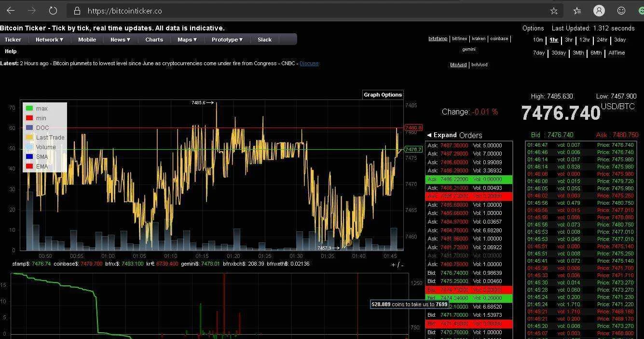Reload the page with the refresh icon
This screenshot has height=339, width=644.
tap(53, 10)
